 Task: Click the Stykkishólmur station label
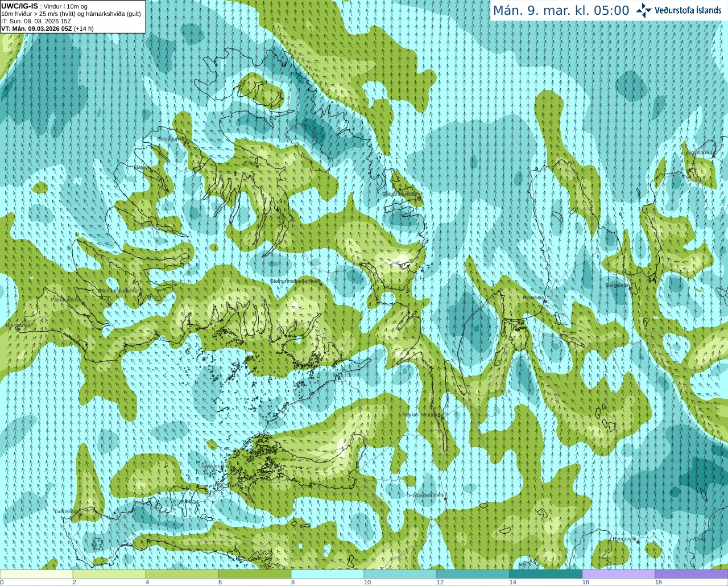217,467
